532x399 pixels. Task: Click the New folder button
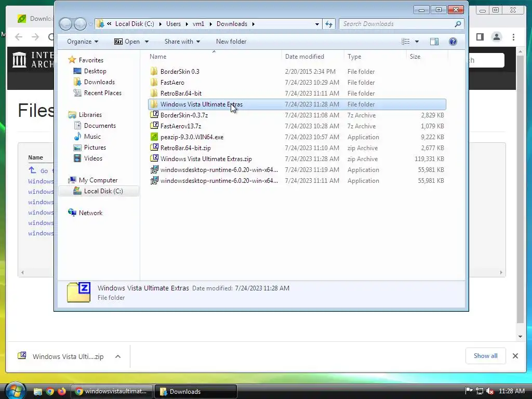tap(231, 42)
